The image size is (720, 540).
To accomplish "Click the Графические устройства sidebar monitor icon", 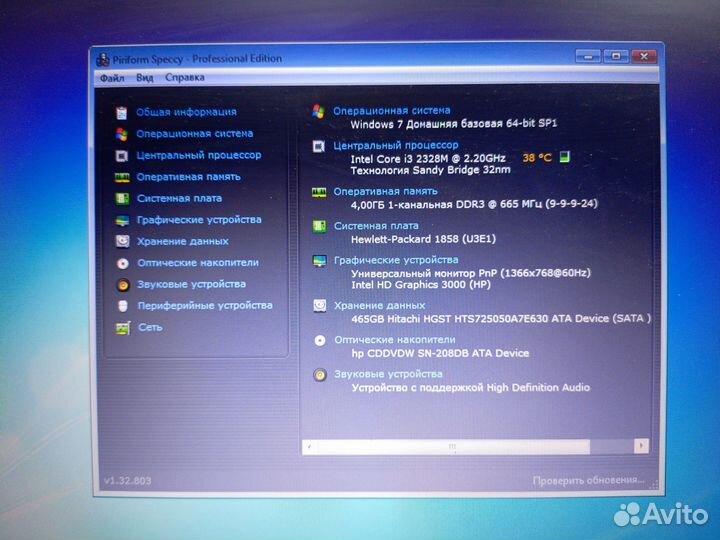I will (x=123, y=220).
